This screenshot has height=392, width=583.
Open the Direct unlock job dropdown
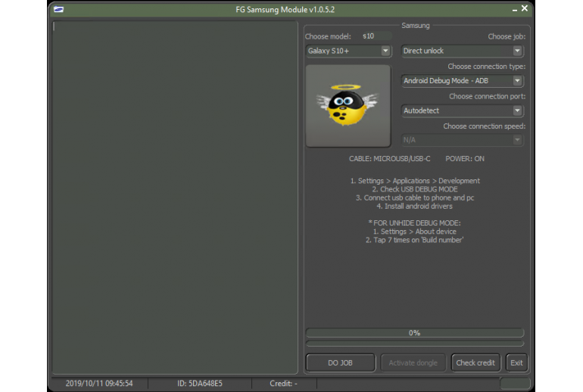pyautogui.click(x=463, y=51)
